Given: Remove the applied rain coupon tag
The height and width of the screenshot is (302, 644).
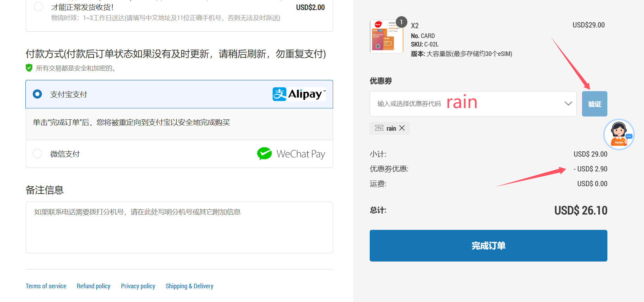Looking at the screenshot, I should point(402,128).
